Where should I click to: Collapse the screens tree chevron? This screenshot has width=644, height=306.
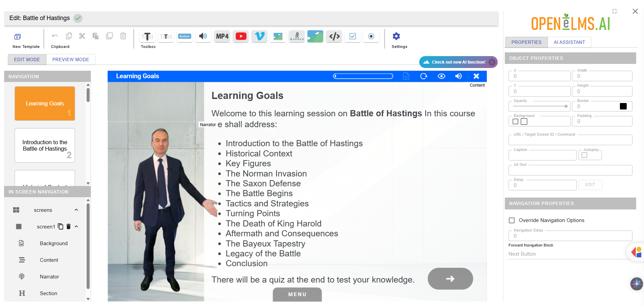[x=76, y=210]
